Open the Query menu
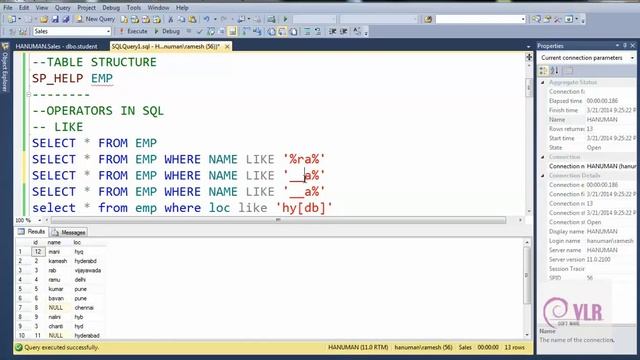640x360 pixels. [x=62, y=7]
